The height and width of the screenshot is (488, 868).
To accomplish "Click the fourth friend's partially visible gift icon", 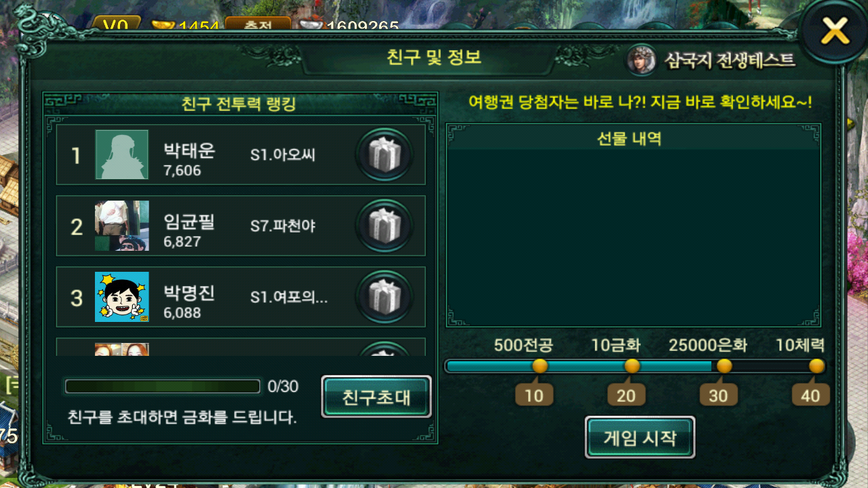I will click(x=384, y=348).
